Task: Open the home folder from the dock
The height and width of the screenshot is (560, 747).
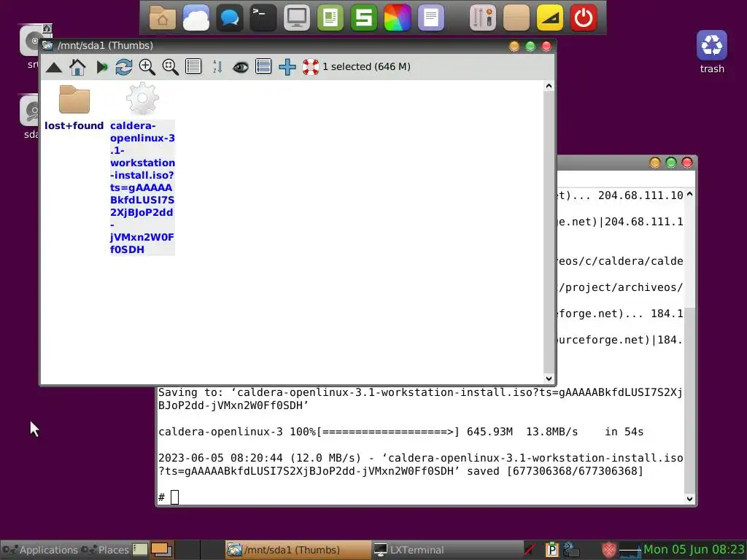Action: point(163,18)
